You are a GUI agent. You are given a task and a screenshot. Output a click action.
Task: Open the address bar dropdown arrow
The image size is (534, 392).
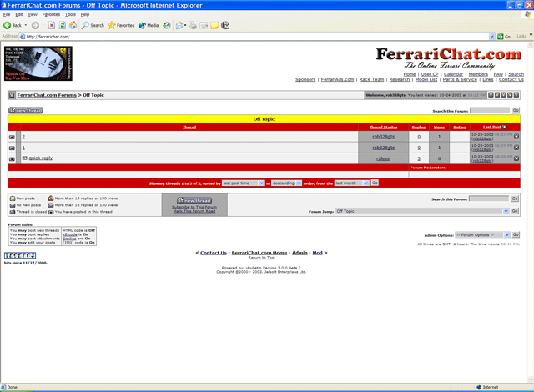click(491, 37)
